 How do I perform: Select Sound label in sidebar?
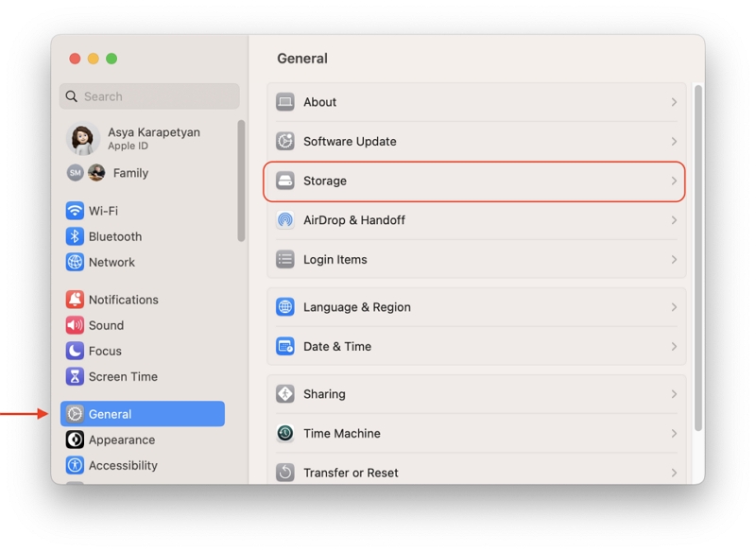pos(106,325)
